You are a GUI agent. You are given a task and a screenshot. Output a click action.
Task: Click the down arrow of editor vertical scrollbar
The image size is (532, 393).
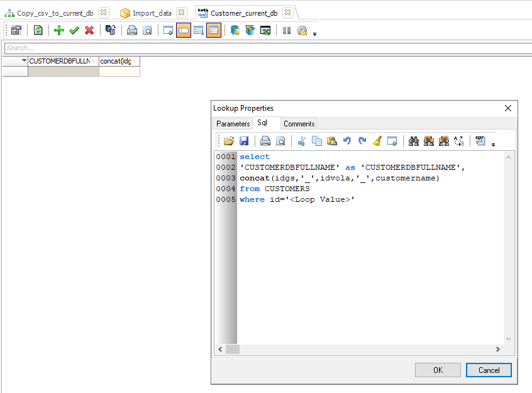click(508, 339)
